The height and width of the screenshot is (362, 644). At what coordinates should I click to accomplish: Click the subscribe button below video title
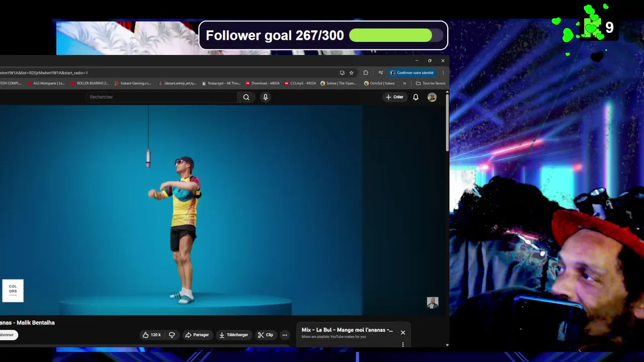(x=8, y=335)
